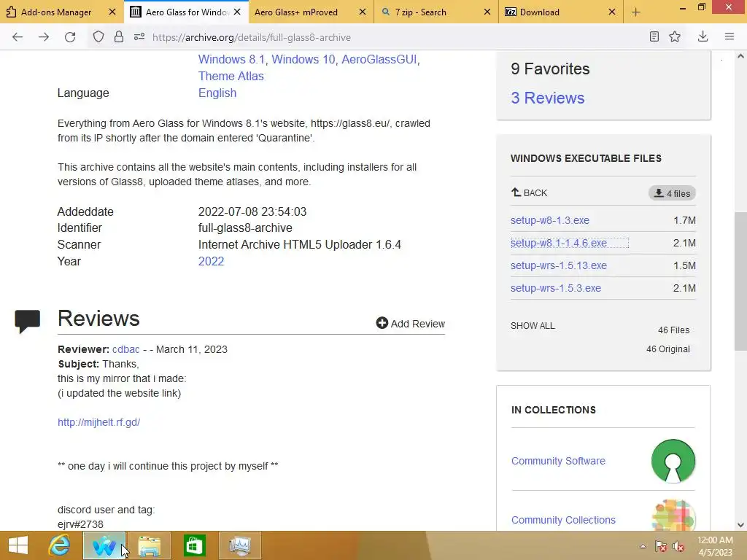Image resolution: width=747 pixels, height=560 pixels.
Task: Click the page vertical scrollbar thumb
Action: [x=740, y=281]
